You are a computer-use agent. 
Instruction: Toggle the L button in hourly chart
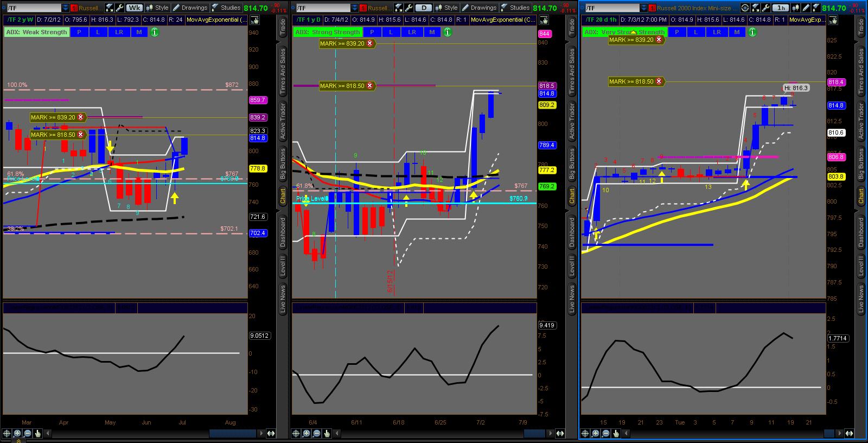pyautogui.click(x=696, y=32)
